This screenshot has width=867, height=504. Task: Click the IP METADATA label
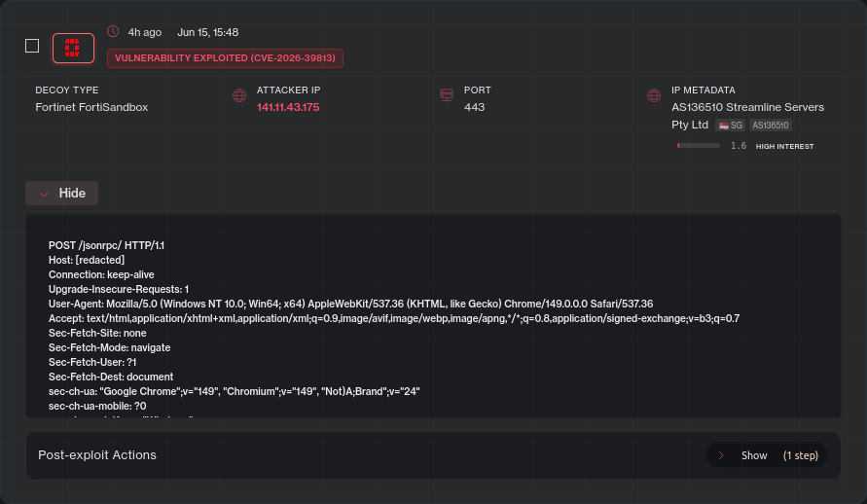[704, 90]
